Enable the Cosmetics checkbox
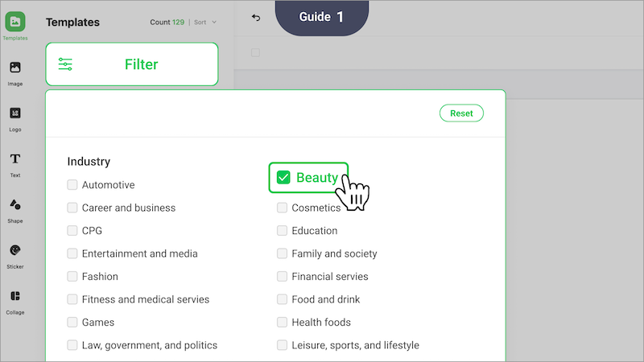Viewport: 644px width, 362px height. pos(283,208)
